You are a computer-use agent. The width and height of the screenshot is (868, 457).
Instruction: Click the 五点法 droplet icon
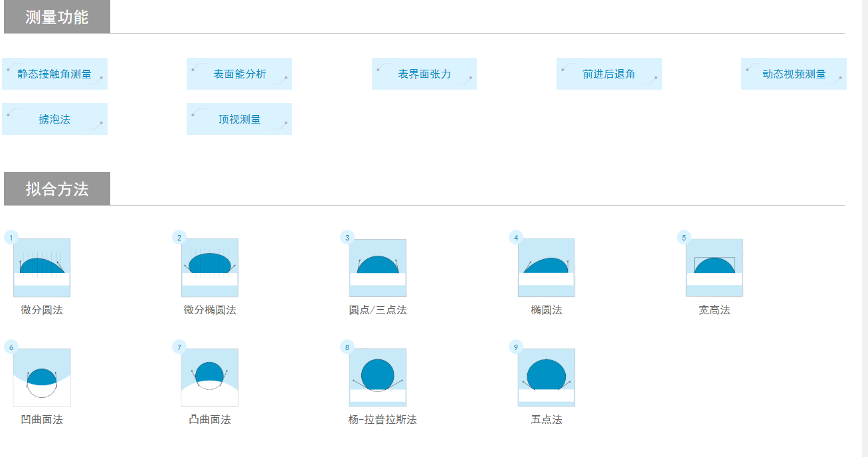[547, 377]
